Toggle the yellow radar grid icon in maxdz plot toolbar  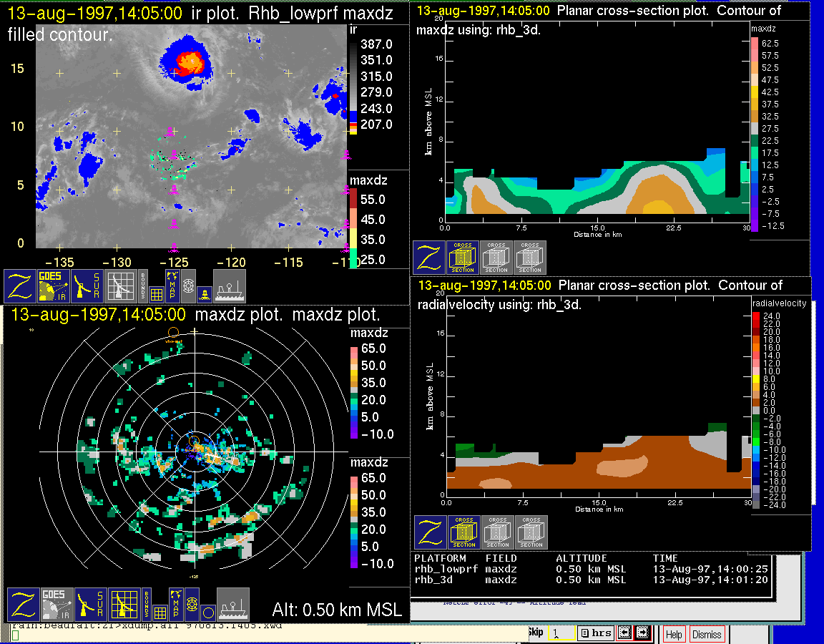click(x=122, y=605)
